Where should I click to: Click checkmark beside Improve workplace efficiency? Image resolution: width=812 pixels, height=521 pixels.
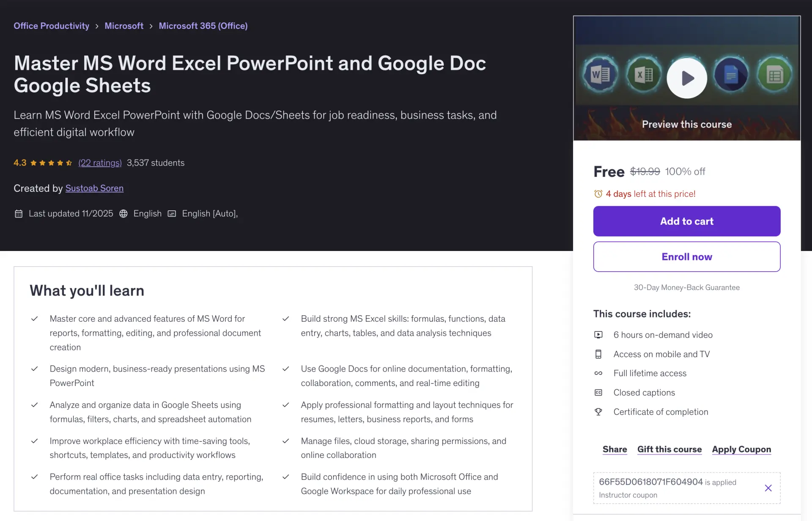coord(35,441)
